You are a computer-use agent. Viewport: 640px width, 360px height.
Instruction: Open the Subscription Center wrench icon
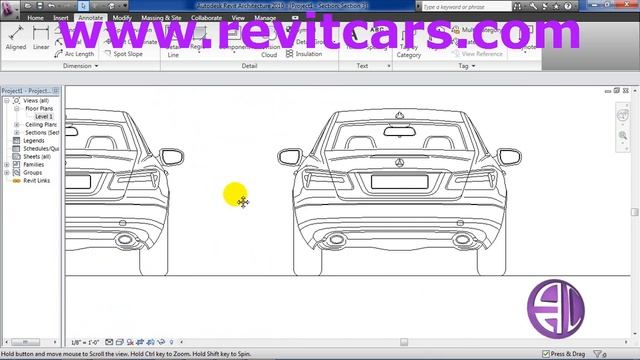pos(533,6)
